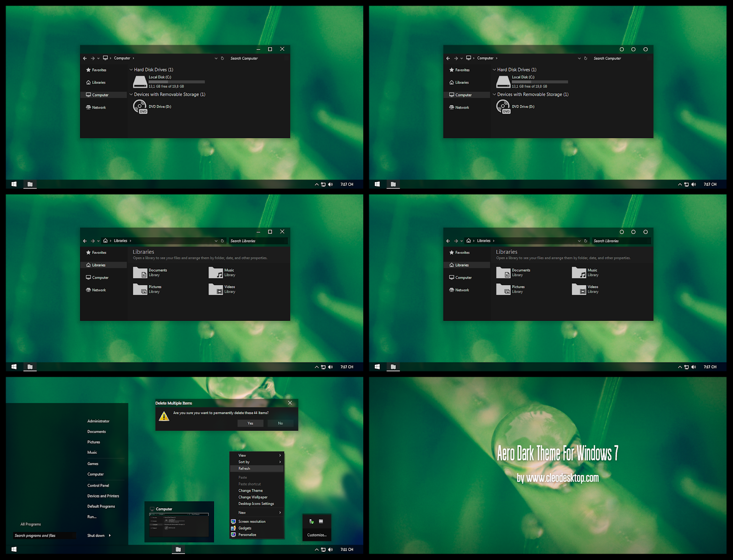Collapse Hard Disk Drives group, circle-buttoned Computer window
Image resolution: width=733 pixels, height=560 pixels.
(494, 70)
